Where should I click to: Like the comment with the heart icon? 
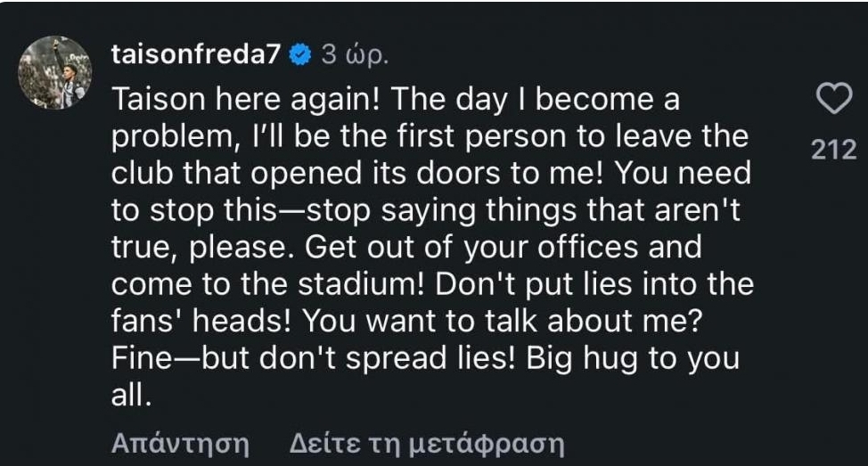834,99
